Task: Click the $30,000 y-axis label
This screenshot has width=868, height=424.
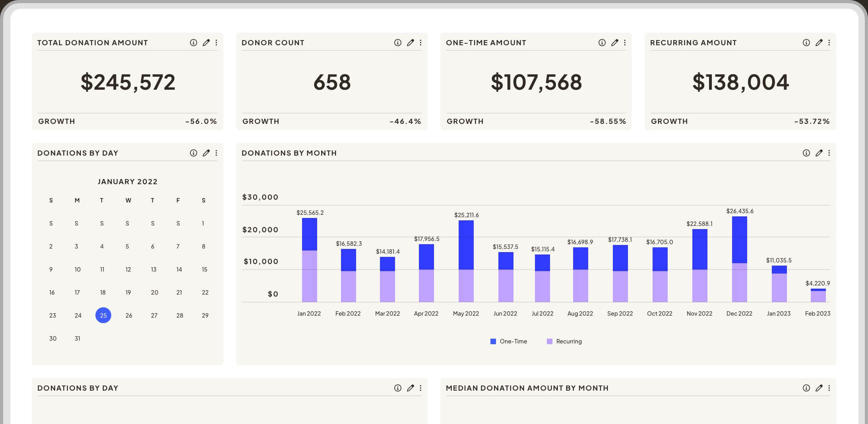Action: point(260,197)
